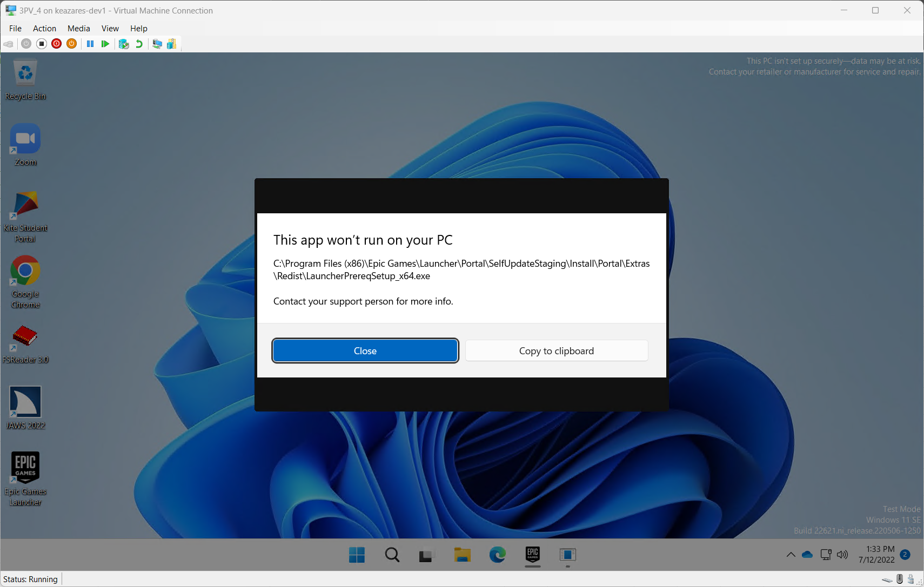This screenshot has width=924, height=587.
Task: Click the OneDrive cloud tray icon
Action: click(x=807, y=555)
